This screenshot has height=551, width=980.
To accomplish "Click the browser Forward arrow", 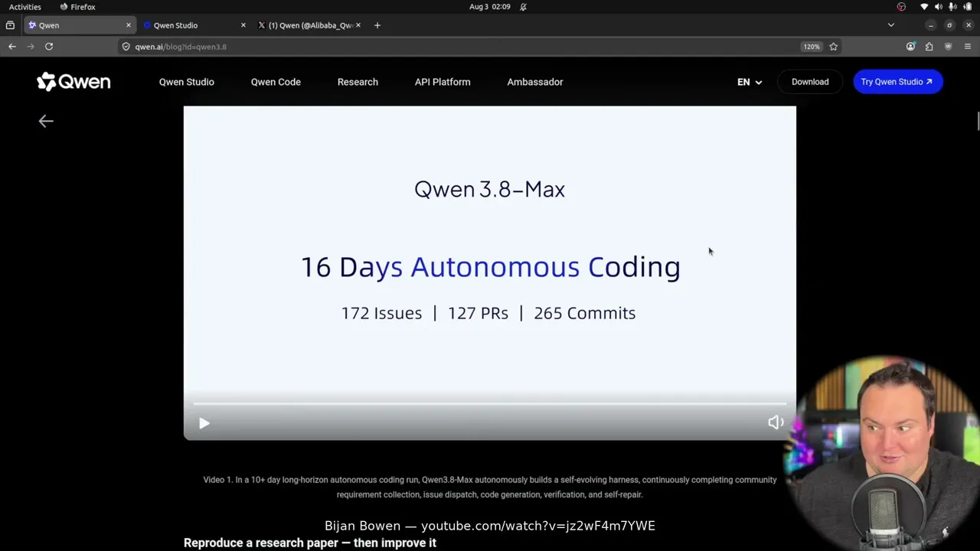I will tap(31, 47).
